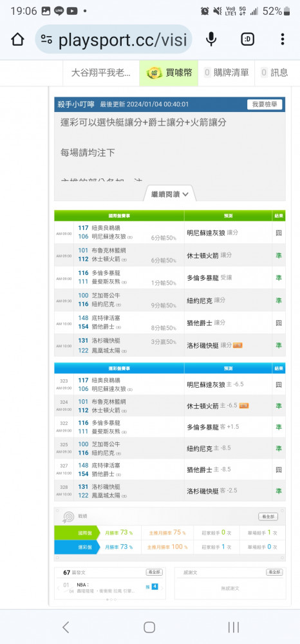This screenshot has width=300, height=644.
Task: Open site info icon in address bar
Action: click(x=47, y=39)
